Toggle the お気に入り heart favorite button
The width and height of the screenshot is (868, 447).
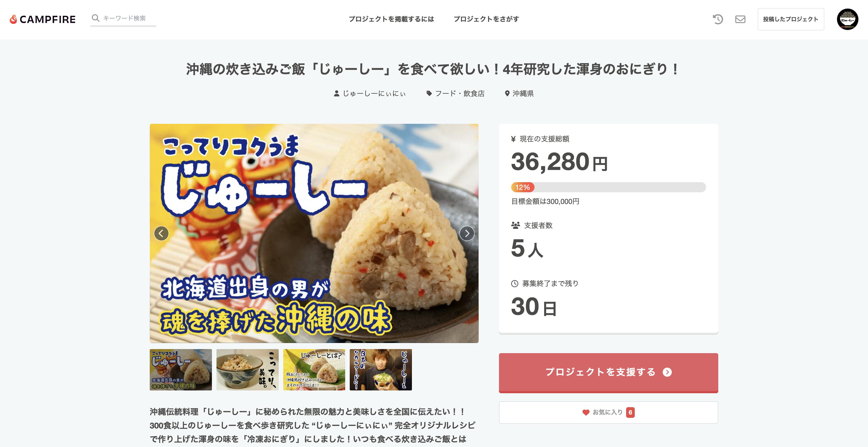tap(608, 412)
